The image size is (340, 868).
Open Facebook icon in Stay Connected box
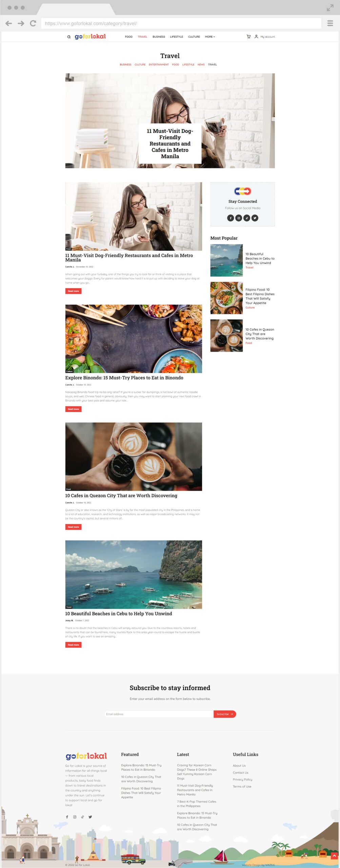tap(231, 218)
